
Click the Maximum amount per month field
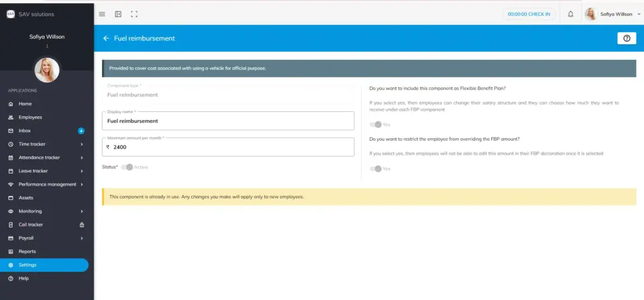[228, 147]
